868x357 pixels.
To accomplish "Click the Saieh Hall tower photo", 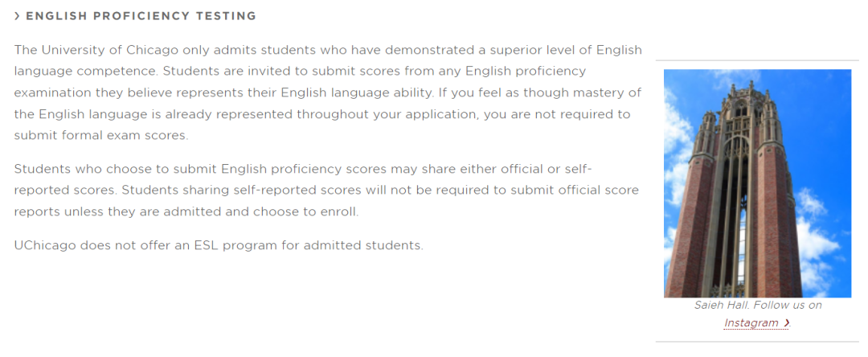I will [757, 183].
